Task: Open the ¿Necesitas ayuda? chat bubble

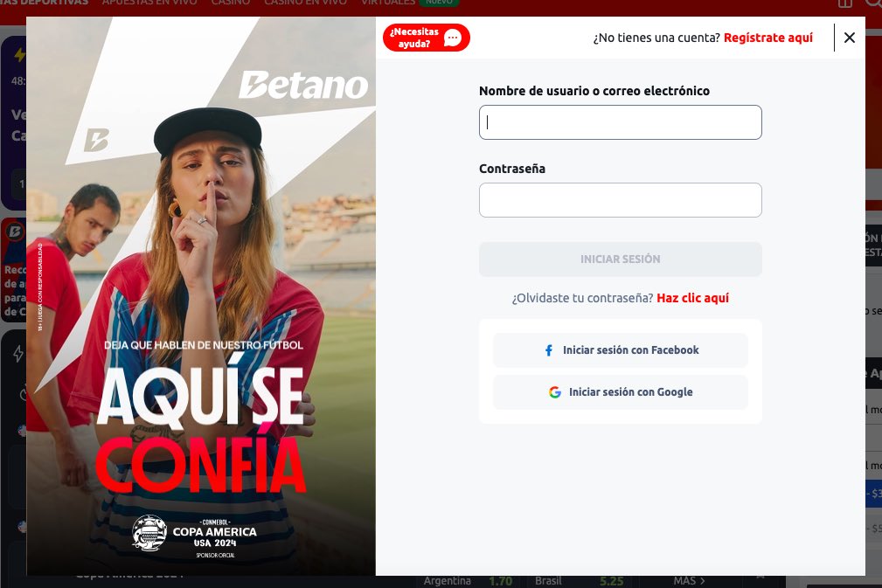Action: tap(426, 38)
